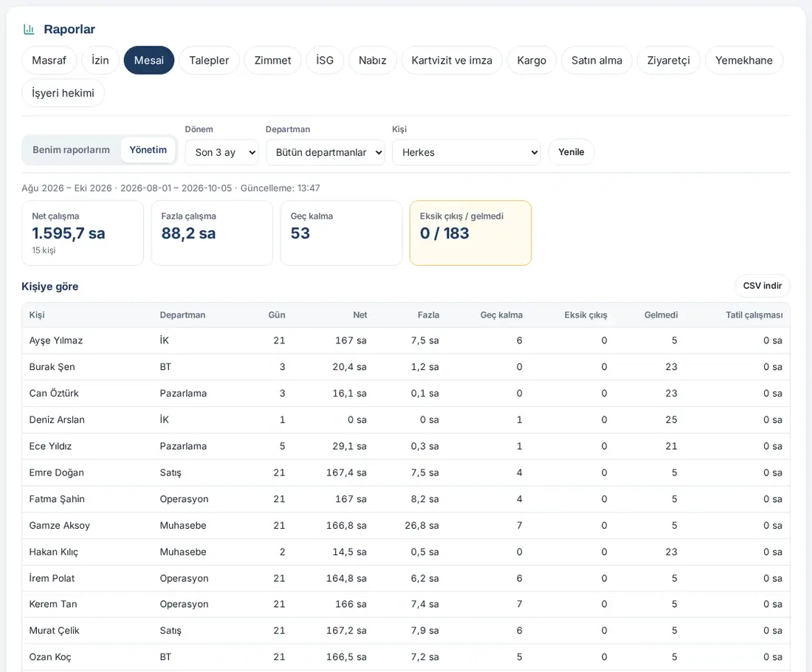
Task: Click the name Gamze Aksoy
Action: (60, 525)
